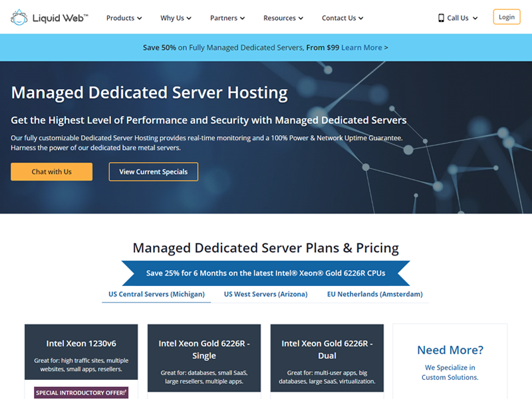Click the Intel Xeon Gold 6226R - Single heading
The image size is (532, 399).
click(204, 350)
